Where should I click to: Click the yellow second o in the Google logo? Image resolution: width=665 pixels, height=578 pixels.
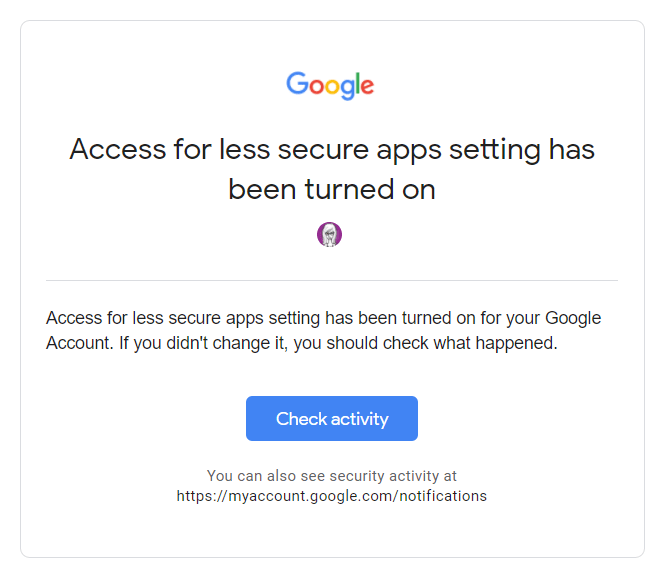click(x=332, y=87)
